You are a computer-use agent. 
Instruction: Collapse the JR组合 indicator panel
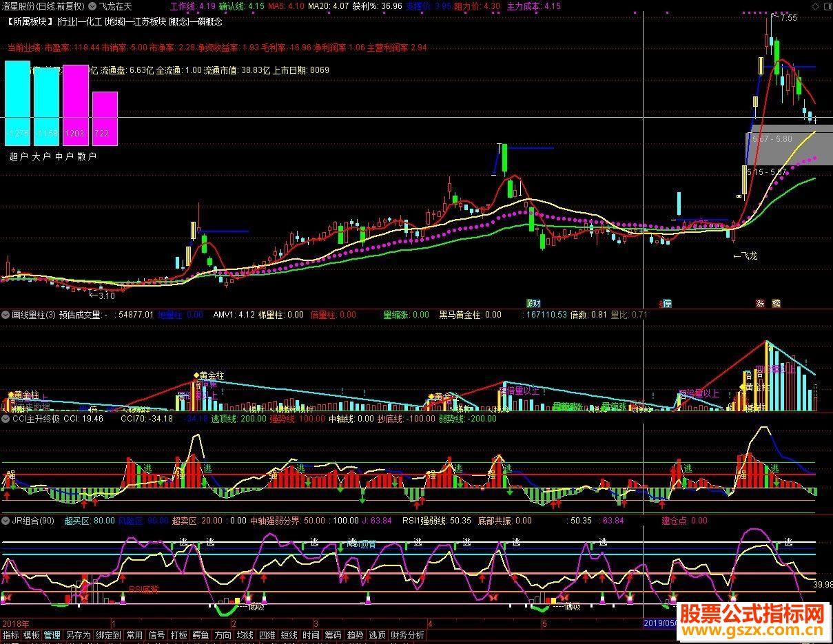click(6, 521)
